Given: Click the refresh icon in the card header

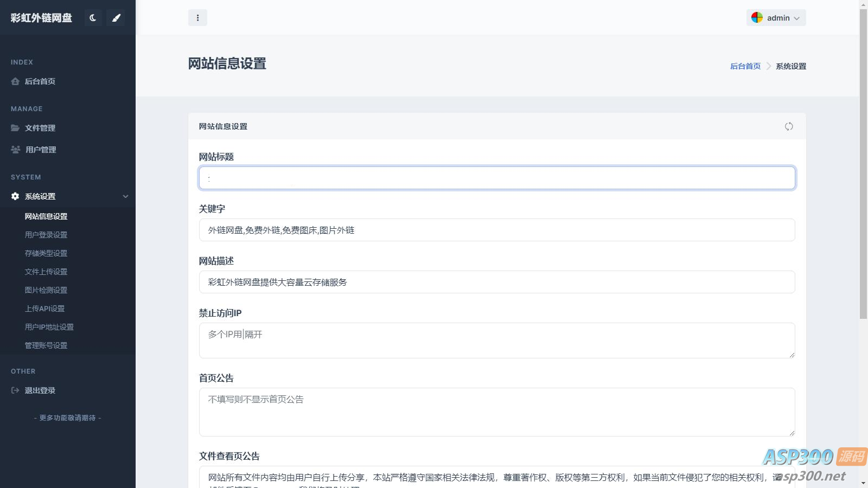Looking at the screenshot, I should pyautogui.click(x=789, y=126).
